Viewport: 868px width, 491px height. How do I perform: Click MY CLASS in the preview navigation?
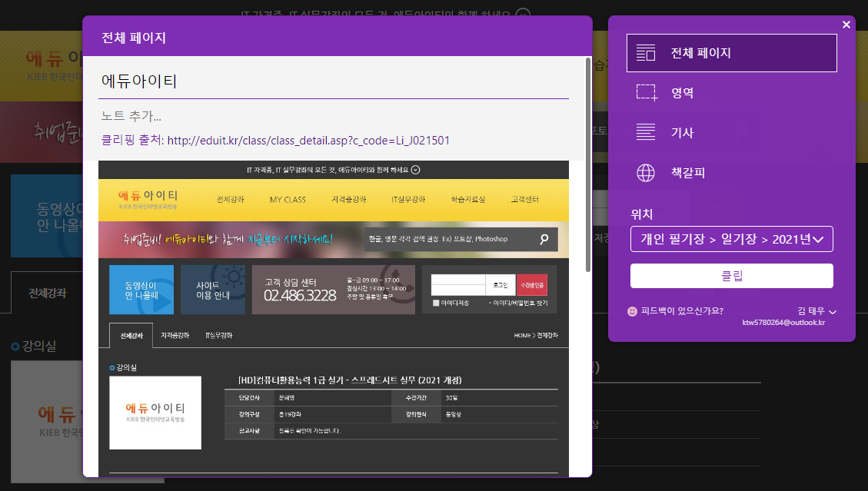coord(288,199)
